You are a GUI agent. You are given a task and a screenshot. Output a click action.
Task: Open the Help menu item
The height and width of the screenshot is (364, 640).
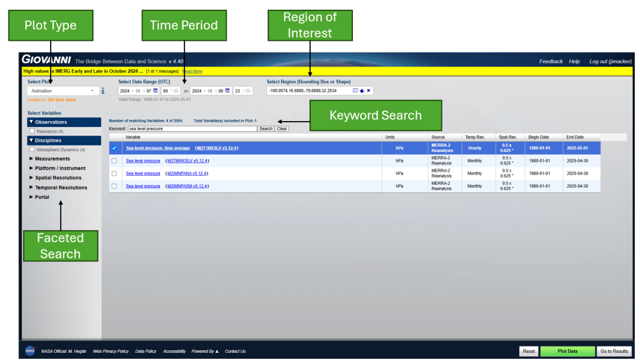tap(574, 62)
